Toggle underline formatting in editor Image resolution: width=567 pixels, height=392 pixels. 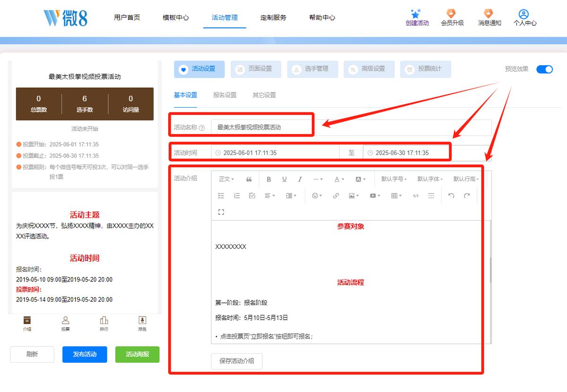click(284, 179)
